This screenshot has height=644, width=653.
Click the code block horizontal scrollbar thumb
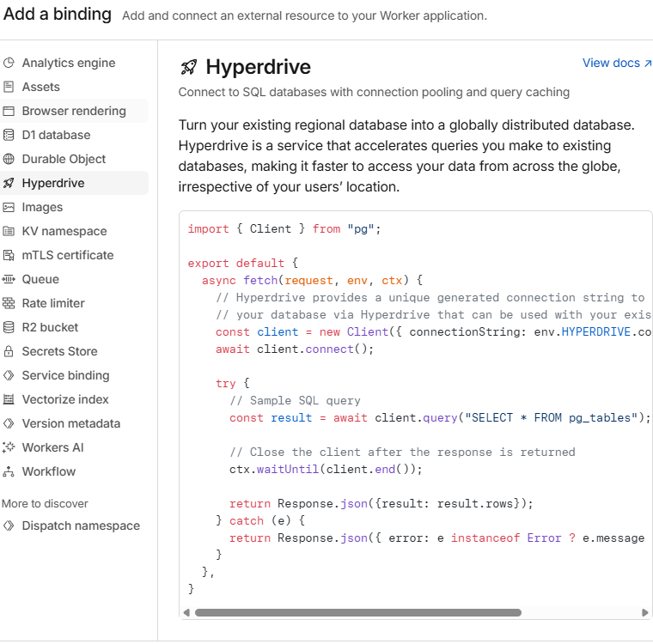357,613
